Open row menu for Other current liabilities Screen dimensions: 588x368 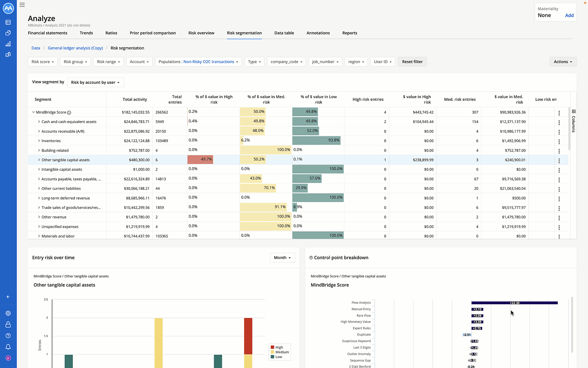pos(559,189)
